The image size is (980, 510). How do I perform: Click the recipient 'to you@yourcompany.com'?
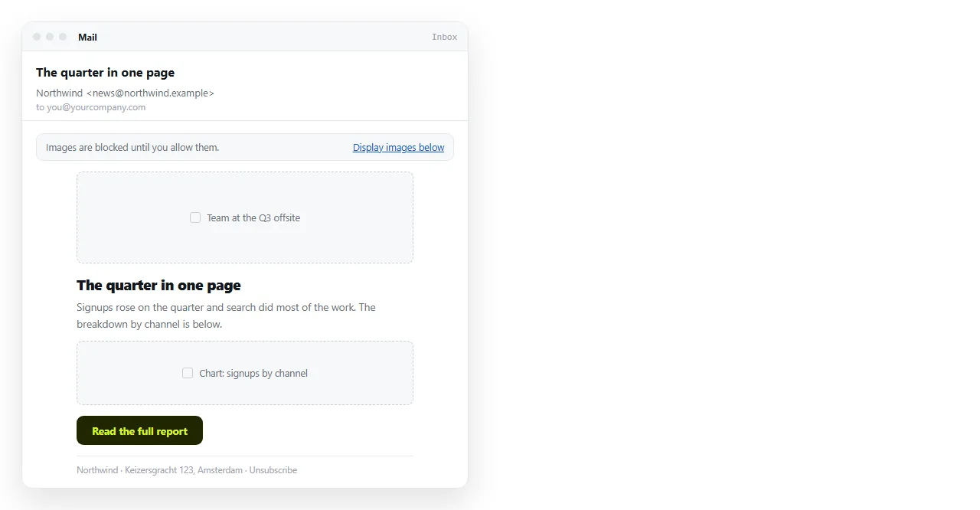90,107
